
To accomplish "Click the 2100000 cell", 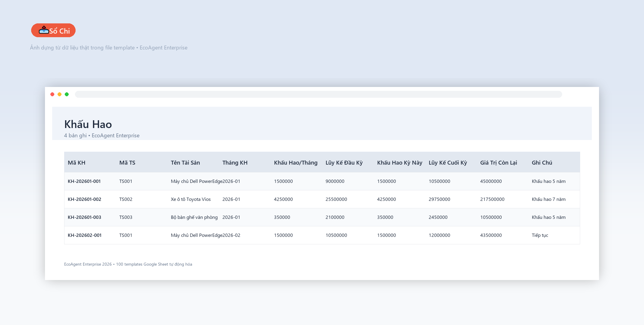I will coord(335,217).
